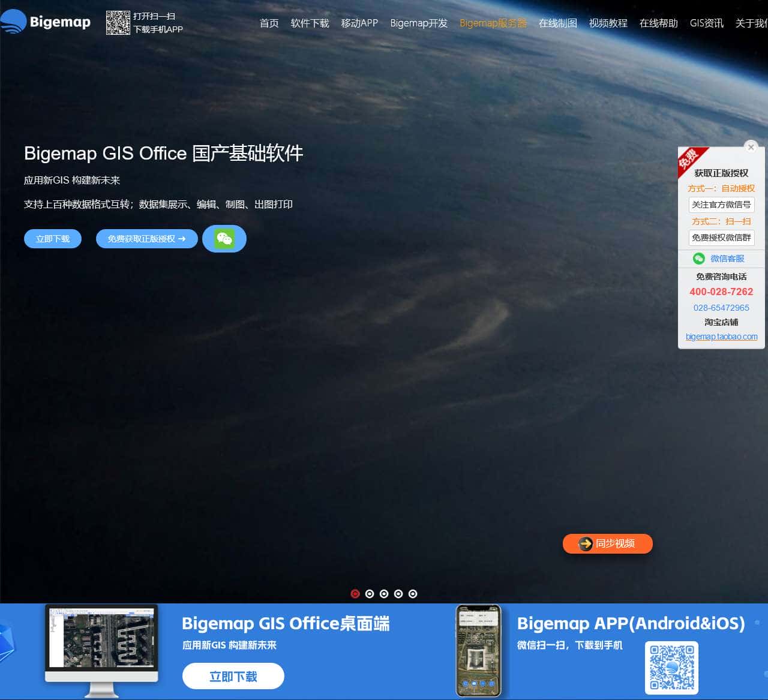The image size is (768, 700).
Task: Open the 在线帮助 menu item
Action: click(659, 23)
